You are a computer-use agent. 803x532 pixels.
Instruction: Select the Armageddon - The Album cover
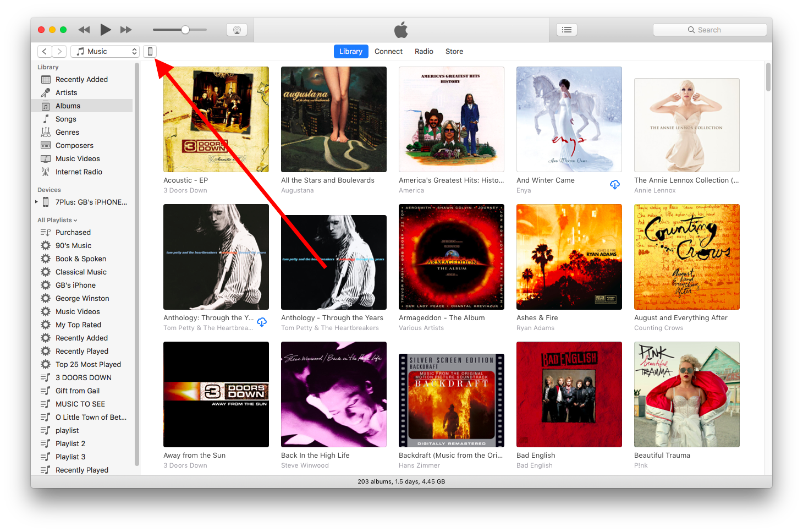[x=452, y=257]
